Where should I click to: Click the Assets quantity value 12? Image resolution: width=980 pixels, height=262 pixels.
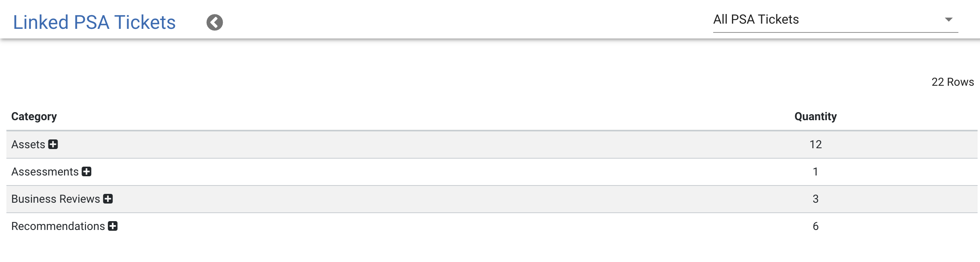pyautogui.click(x=816, y=144)
